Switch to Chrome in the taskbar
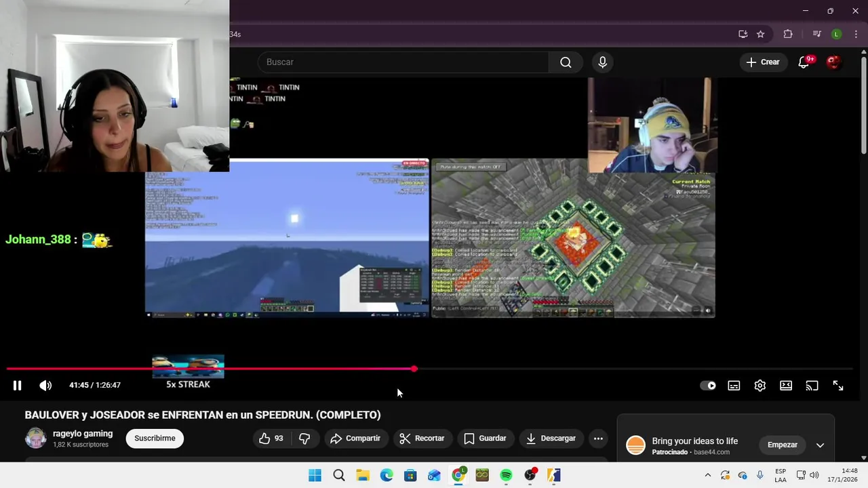868x488 pixels. [x=458, y=475]
